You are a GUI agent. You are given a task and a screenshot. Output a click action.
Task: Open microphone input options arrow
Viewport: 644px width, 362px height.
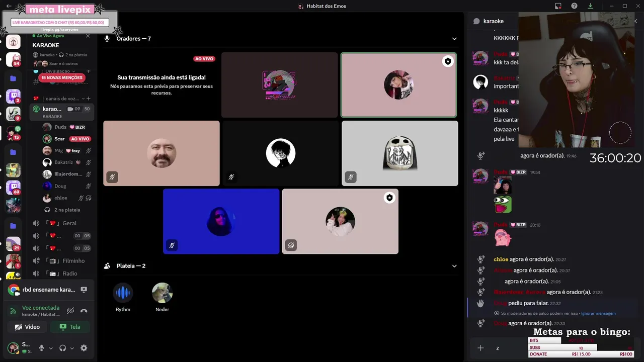51,348
